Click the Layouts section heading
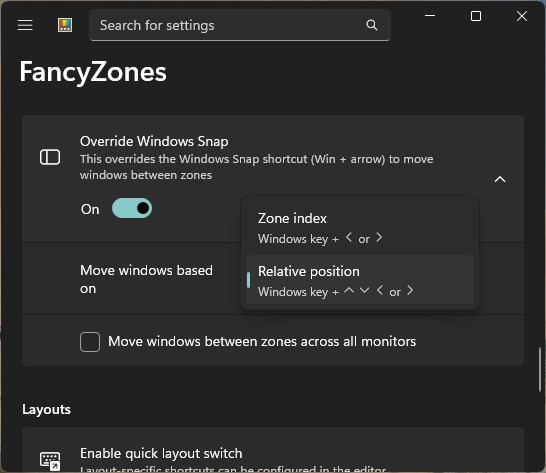Image resolution: width=546 pixels, height=473 pixels. coord(46,410)
